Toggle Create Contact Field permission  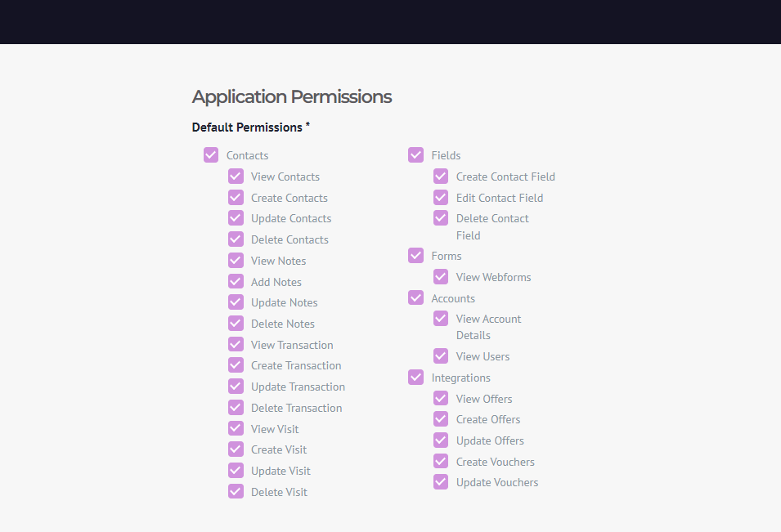pyautogui.click(x=440, y=177)
